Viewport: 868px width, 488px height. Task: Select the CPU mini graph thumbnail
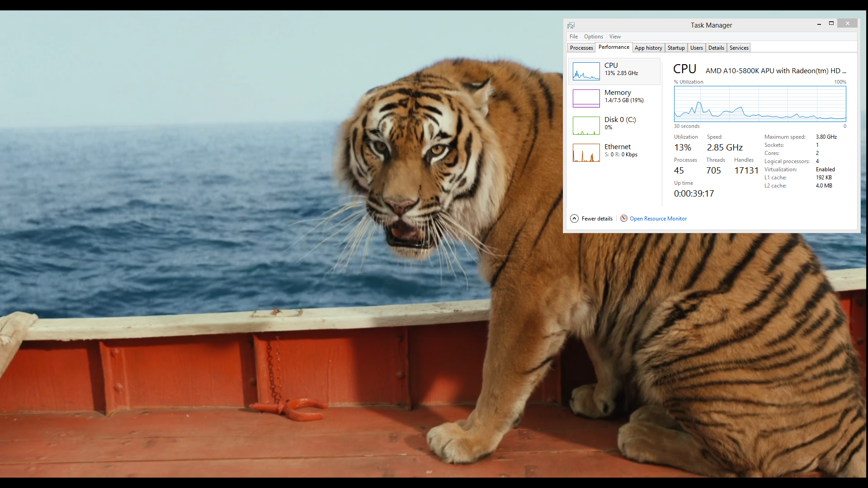586,71
